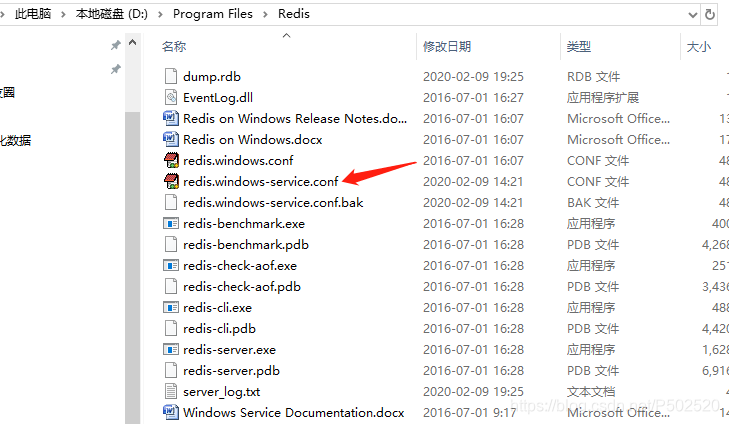Viewport: 729px width, 424px height.
Task: Click Redis in the breadcrumb path
Action: click(x=294, y=14)
